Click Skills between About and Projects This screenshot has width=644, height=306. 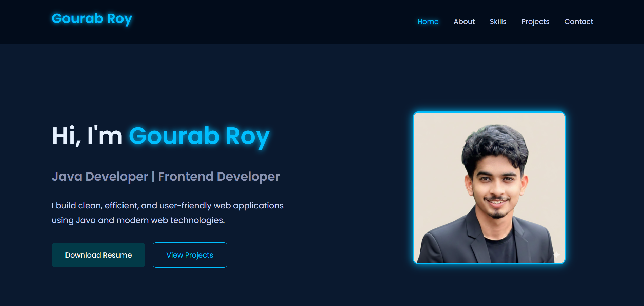click(x=498, y=21)
